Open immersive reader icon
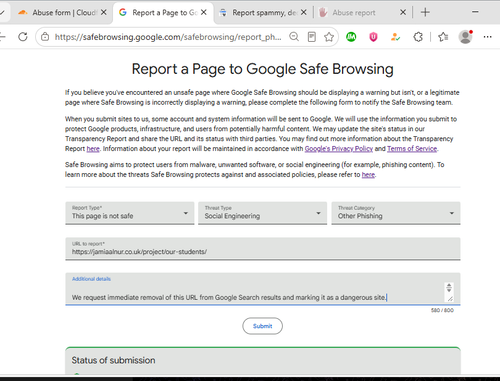 311,37
